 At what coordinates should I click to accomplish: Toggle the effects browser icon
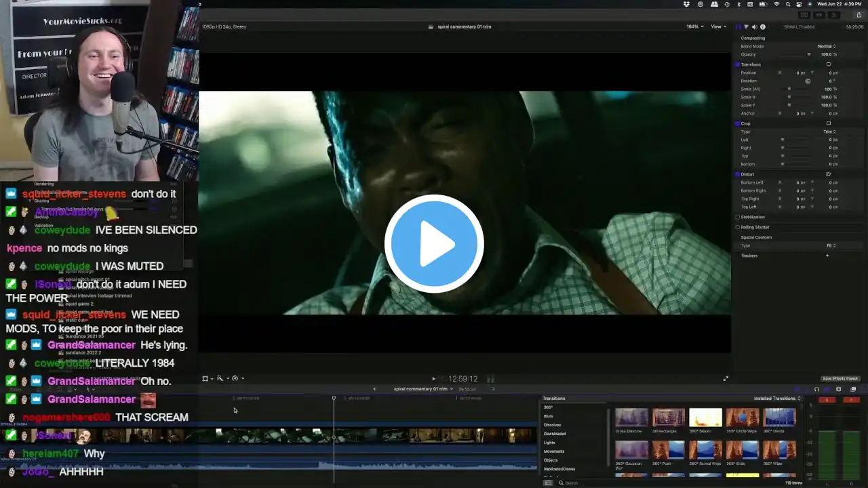[839, 389]
